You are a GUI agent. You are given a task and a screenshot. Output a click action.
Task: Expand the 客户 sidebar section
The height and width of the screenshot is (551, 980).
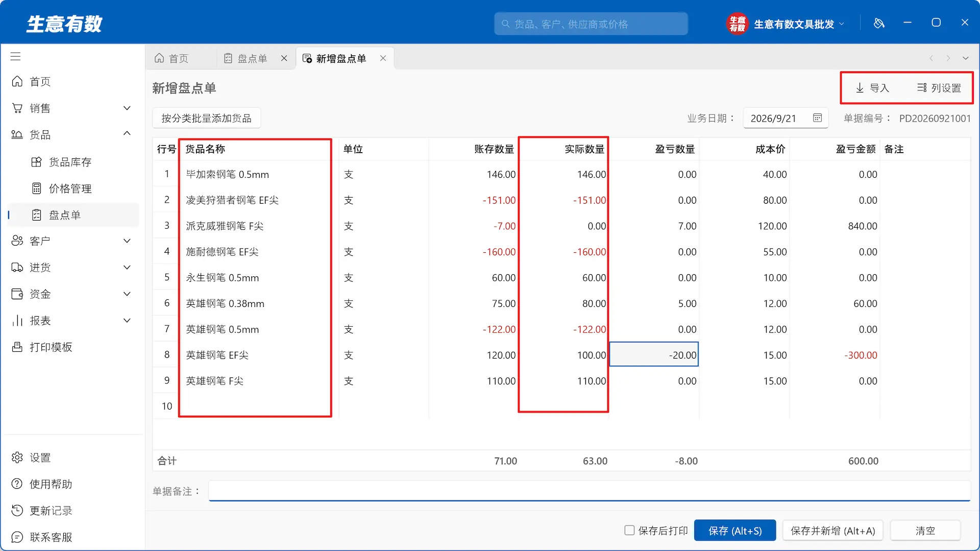pyautogui.click(x=127, y=241)
